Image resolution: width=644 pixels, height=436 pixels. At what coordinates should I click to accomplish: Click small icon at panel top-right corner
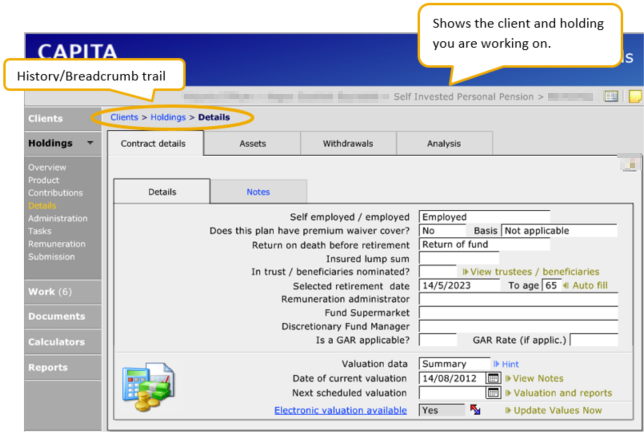pyautogui.click(x=630, y=164)
